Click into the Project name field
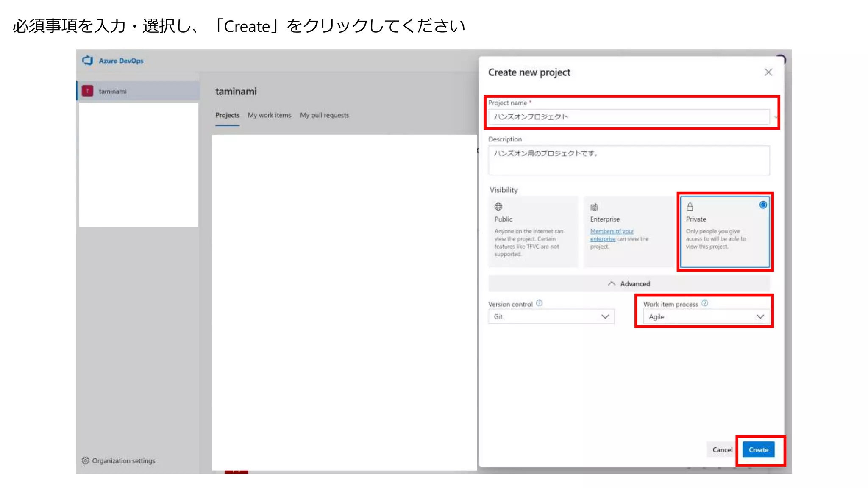 [x=629, y=117]
